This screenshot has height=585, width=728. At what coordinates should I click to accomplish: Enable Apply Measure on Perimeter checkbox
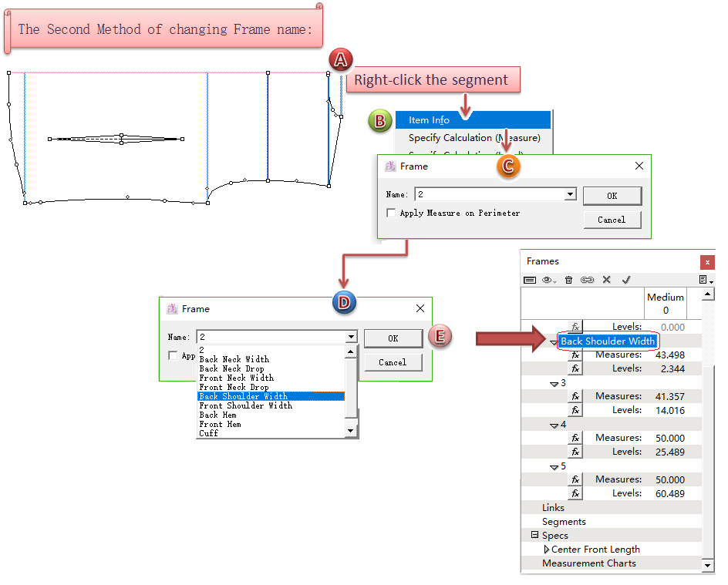pos(392,213)
